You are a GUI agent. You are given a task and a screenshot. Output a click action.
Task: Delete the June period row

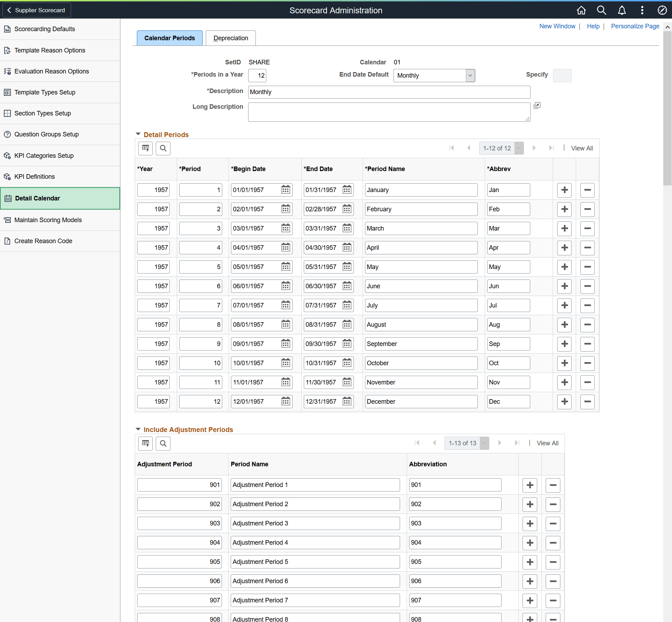click(x=587, y=286)
